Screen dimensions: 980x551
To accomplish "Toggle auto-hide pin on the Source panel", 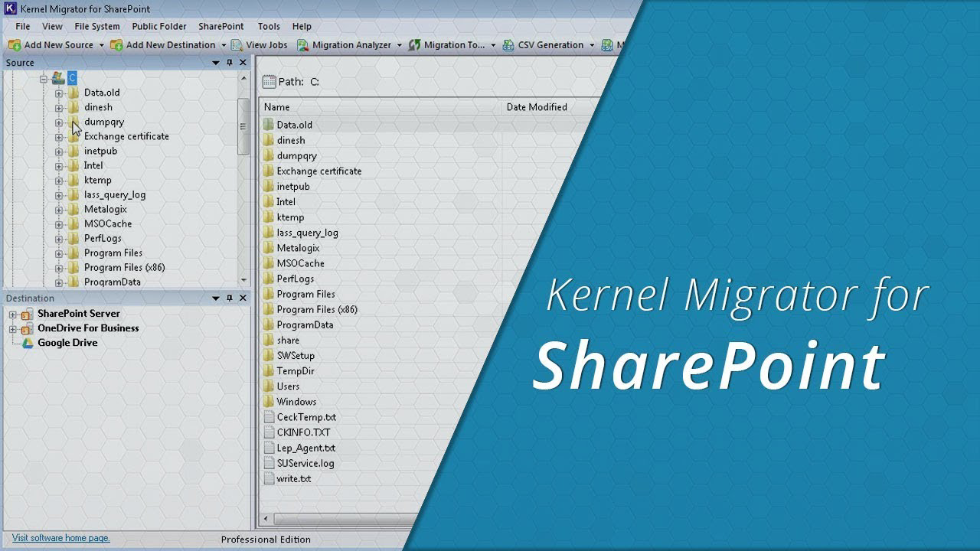I will click(x=230, y=63).
